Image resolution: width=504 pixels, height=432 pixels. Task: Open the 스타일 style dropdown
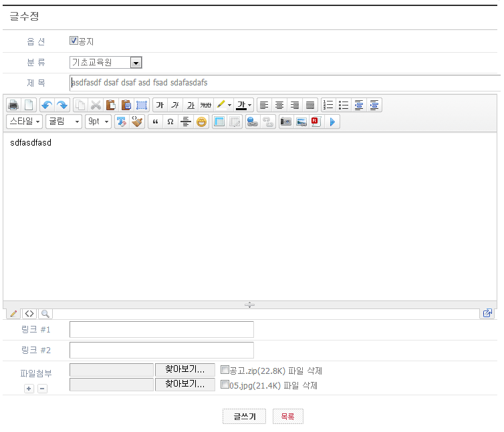pyautogui.click(x=25, y=122)
